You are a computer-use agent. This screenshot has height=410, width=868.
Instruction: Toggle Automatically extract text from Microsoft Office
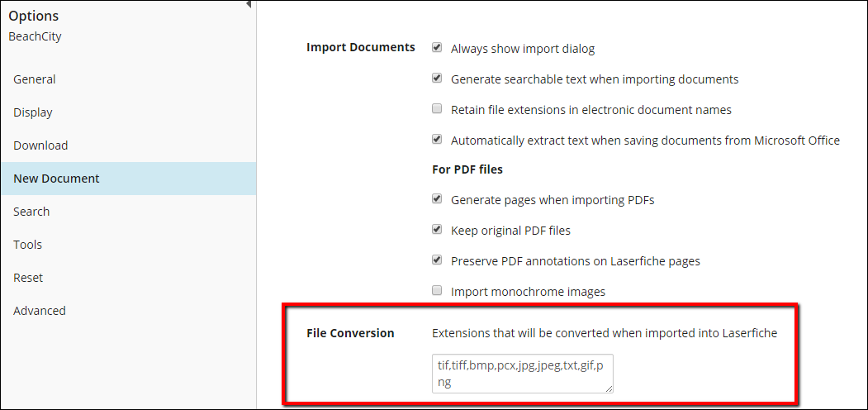[437, 139]
